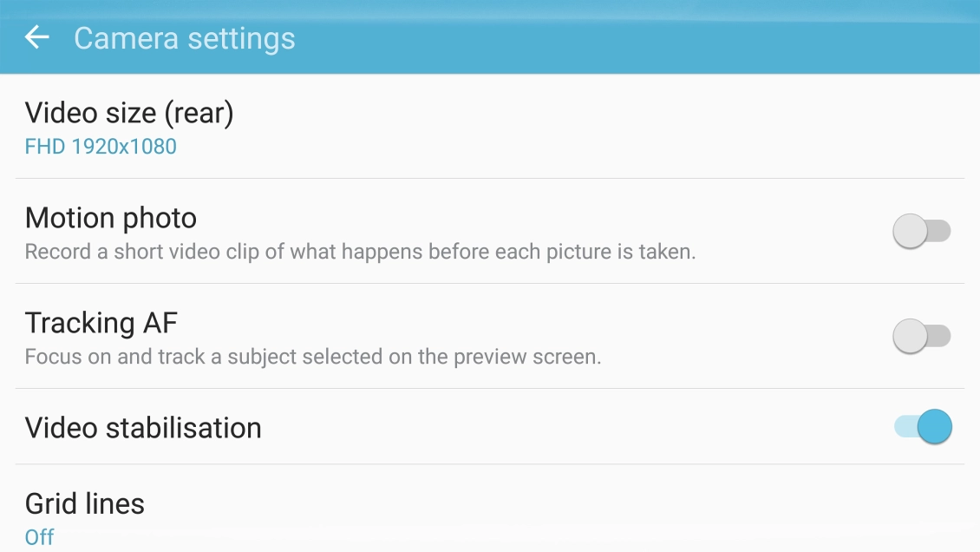Image resolution: width=980 pixels, height=552 pixels.
Task: Click the blue knob of Video stabilisation
Action: [x=935, y=427]
